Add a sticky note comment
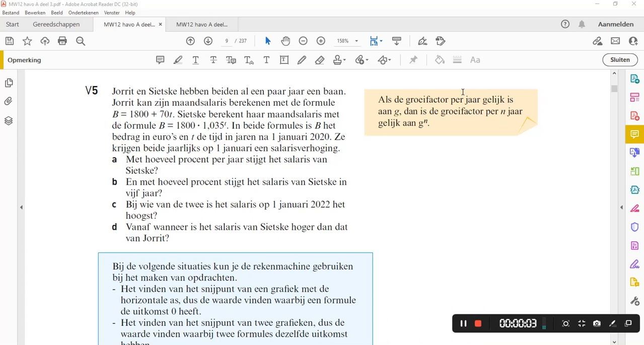Image resolution: width=644 pixels, height=345 pixels. [x=160, y=60]
